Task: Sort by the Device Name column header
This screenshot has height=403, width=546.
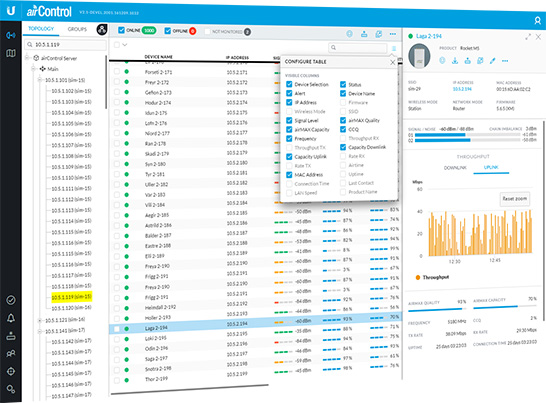Action: coord(158,56)
